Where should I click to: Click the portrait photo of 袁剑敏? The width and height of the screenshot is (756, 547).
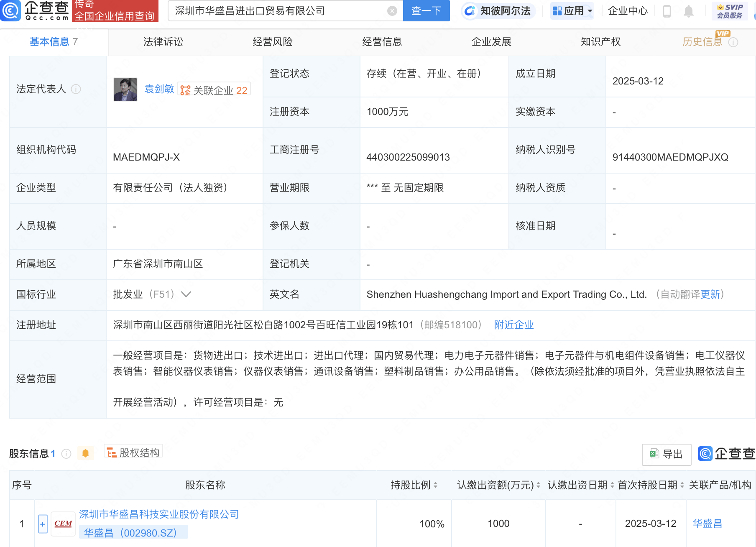(x=125, y=89)
